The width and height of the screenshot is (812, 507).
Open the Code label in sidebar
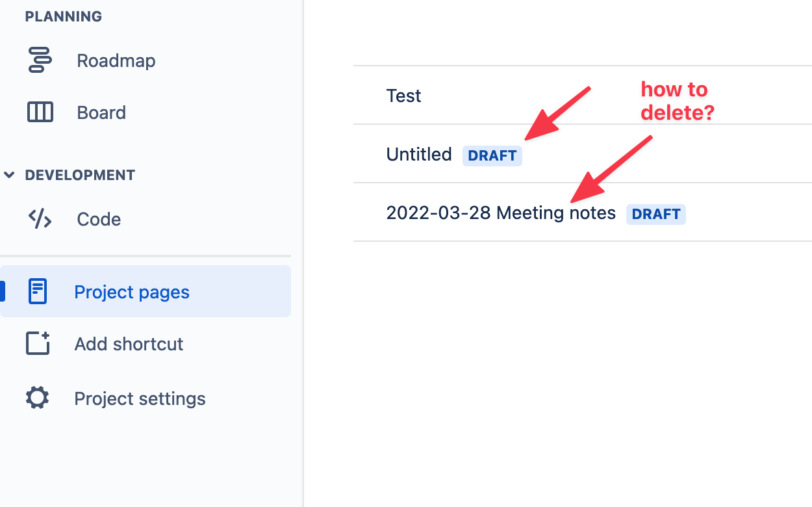coord(99,219)
